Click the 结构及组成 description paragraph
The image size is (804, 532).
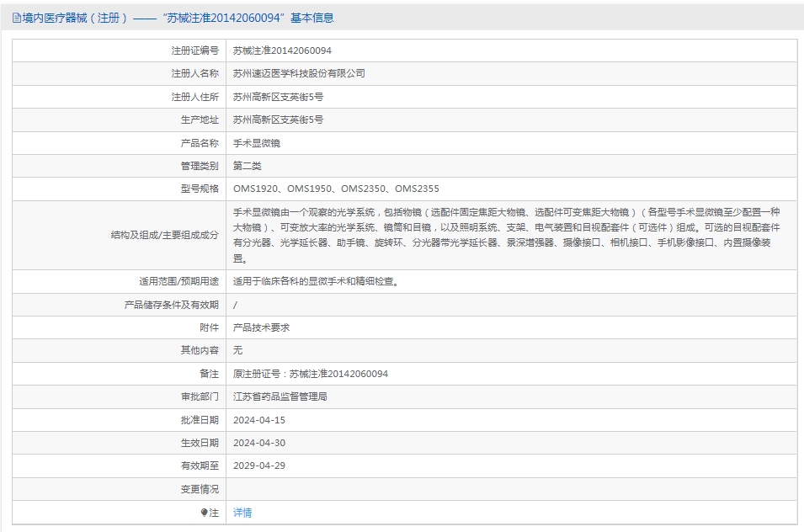507,235
